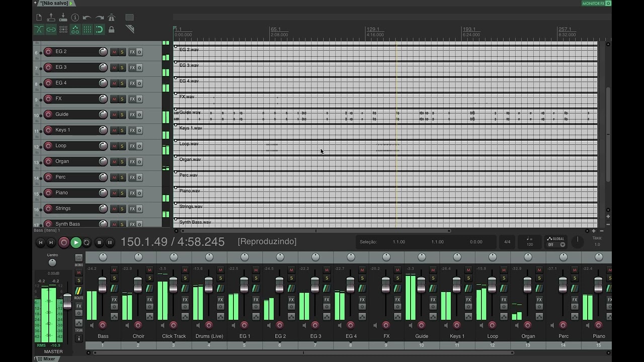Arm record on Guide mixer channel
This screenshot has height=362, width=644.
pos(421,325)
